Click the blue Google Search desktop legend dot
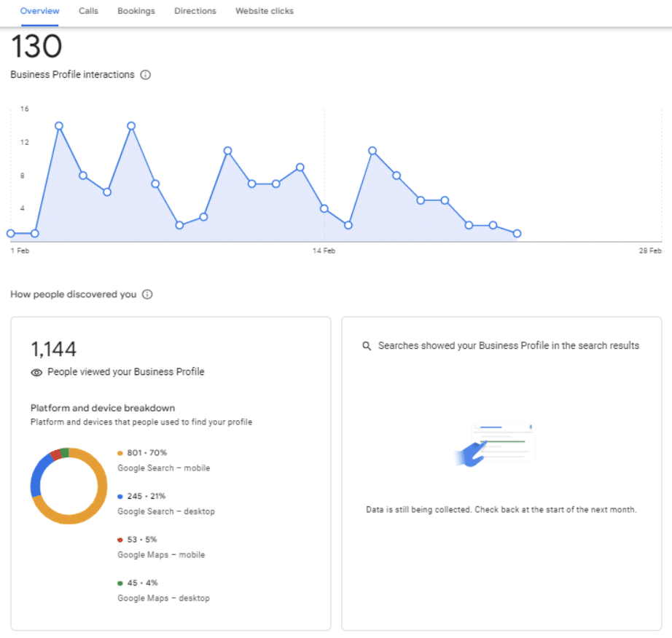Viewport: 672px width, 638px height. point(120,496)
